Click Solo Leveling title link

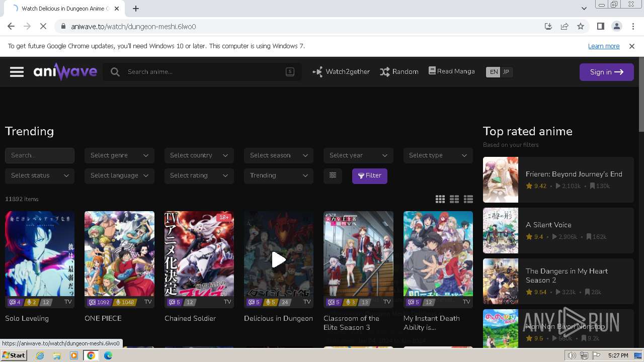click(x=27, y=318)
